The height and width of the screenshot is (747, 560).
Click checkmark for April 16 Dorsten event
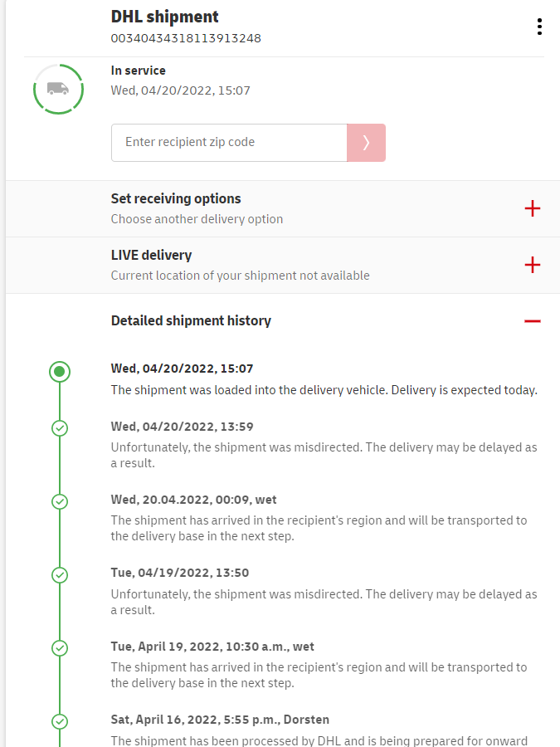(x=59, y=720)
